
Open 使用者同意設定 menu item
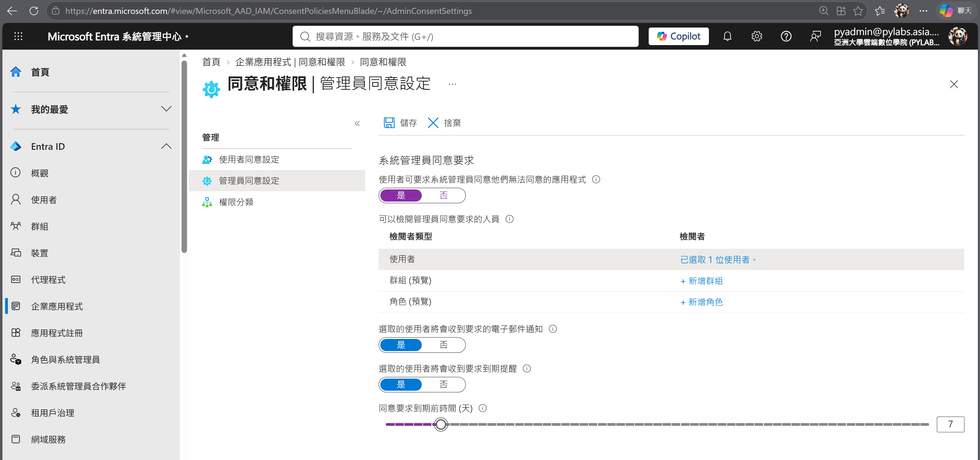277,160
